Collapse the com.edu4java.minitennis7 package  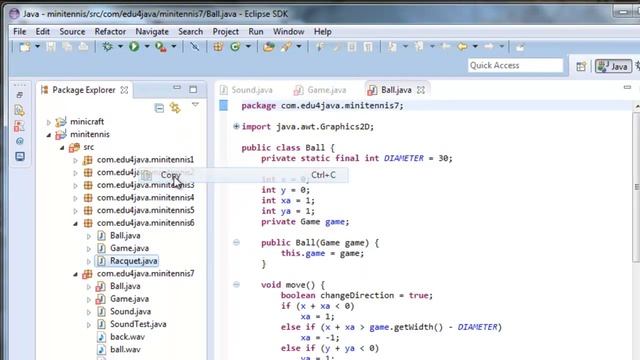point(76,274)
